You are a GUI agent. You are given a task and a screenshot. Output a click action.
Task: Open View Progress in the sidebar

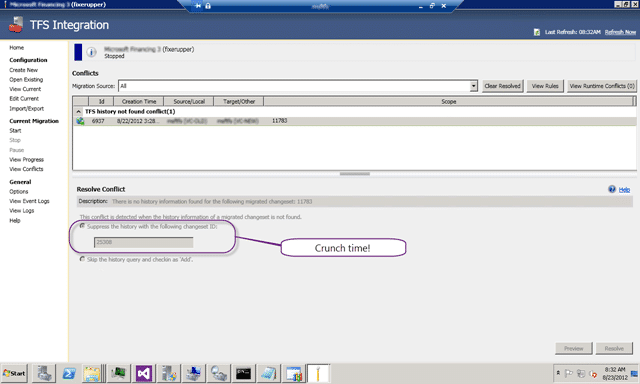[x=27, y=160]
